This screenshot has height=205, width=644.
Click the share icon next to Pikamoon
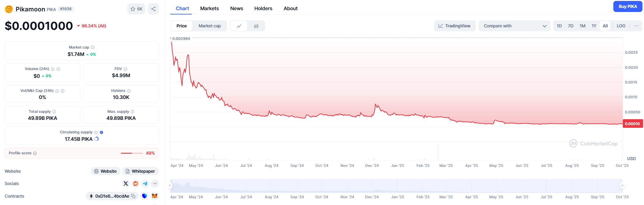coord(153,9)
